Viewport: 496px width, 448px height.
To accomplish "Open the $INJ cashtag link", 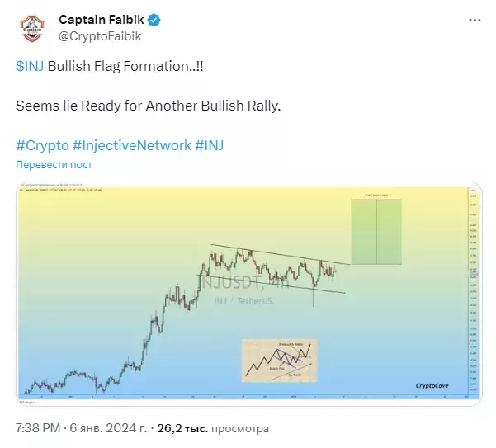I will pyautogui.click(x=30, y=66).
